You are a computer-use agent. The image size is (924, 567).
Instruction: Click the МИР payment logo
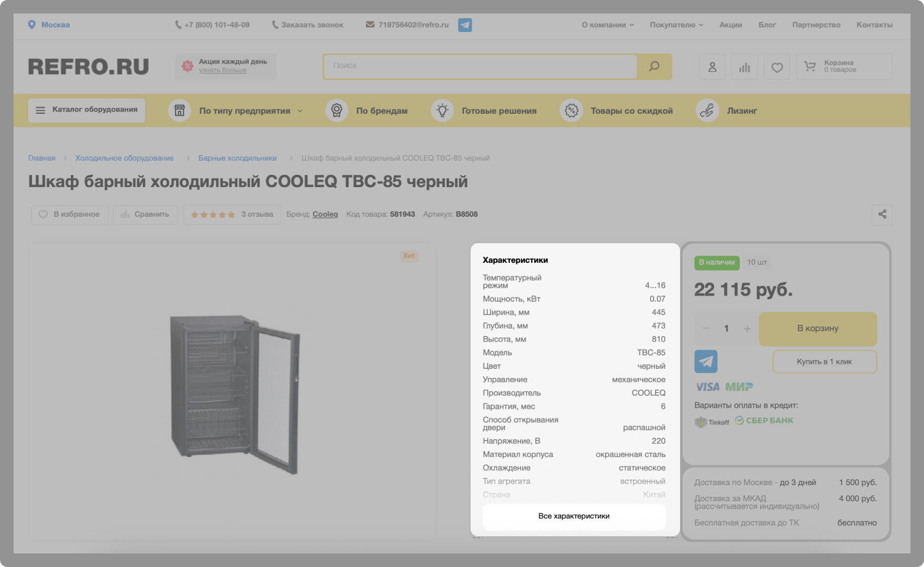click(x=739, y=387)
